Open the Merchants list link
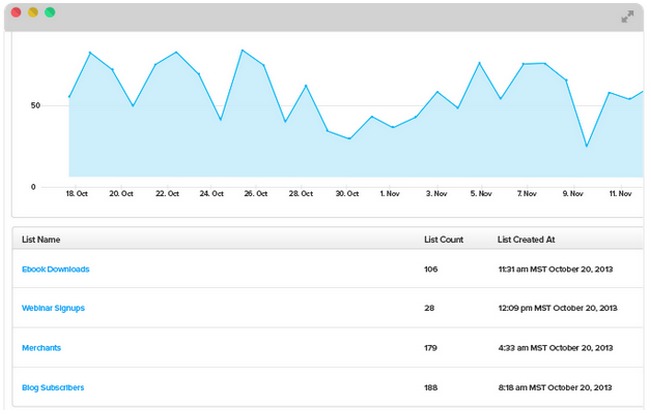Image resolution: width=651 pixels, height=414 pixels. click(41, 348)
